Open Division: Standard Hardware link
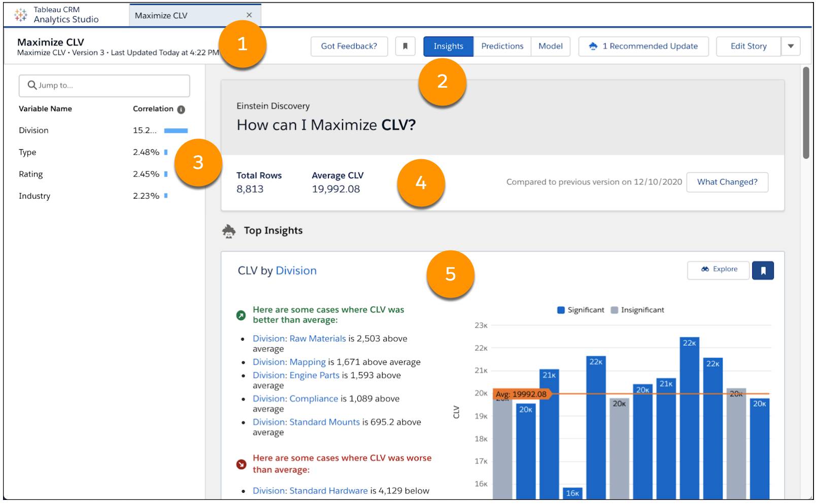The image size is (816, 504). point(310,491)
